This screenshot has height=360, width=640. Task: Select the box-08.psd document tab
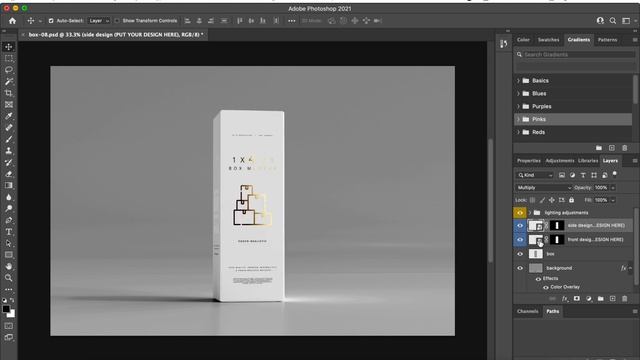[116, 35]
